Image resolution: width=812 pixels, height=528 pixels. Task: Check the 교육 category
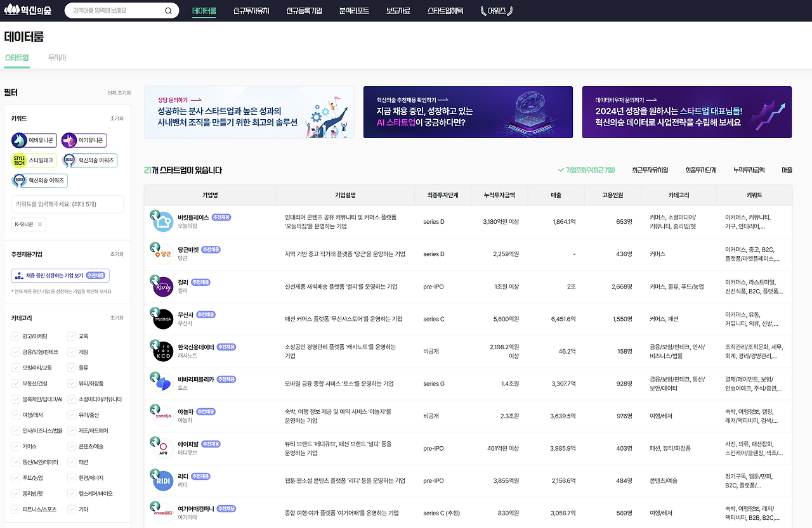point(72,336)
